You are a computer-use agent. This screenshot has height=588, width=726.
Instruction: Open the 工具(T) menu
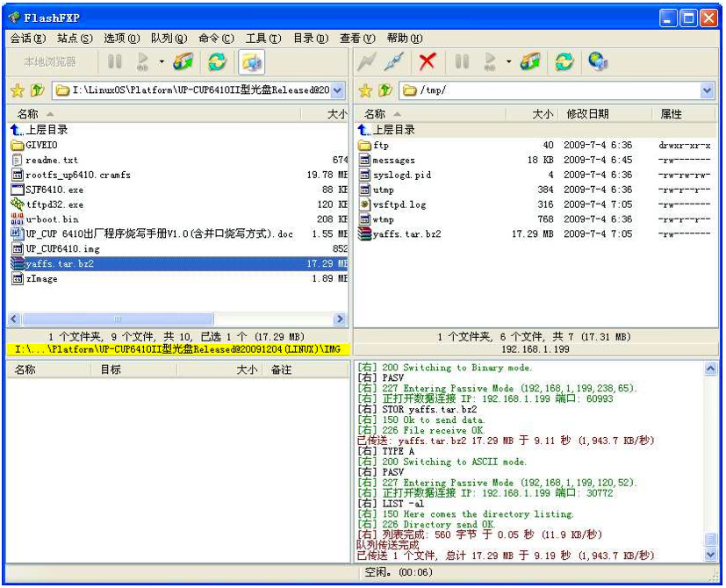pos(263,39)
